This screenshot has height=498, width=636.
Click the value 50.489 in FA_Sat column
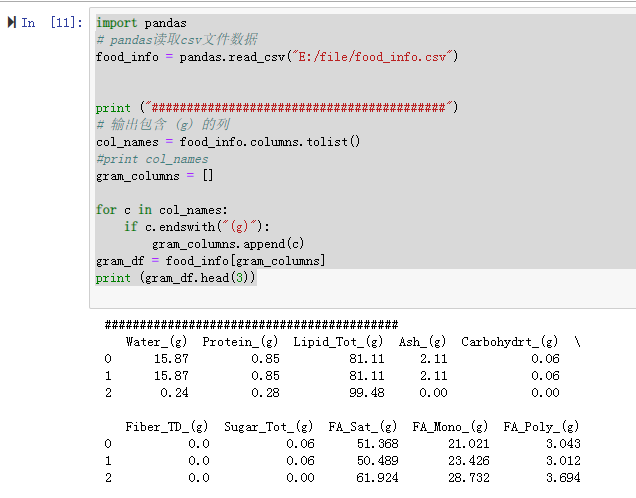pyautogui.click(x=378, y=461)
